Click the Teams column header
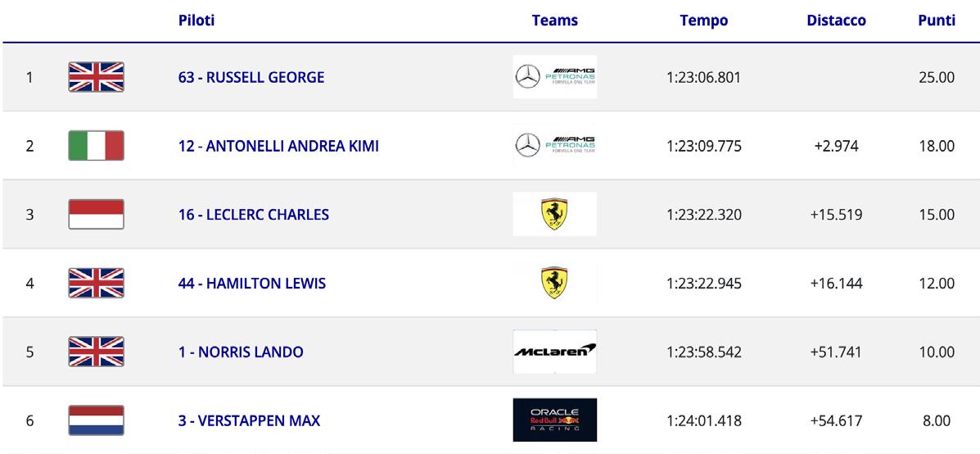 tap(555, 20)
